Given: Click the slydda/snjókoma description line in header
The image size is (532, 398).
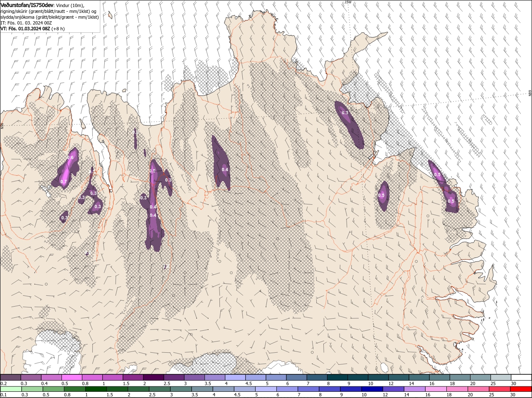Looking at the screenshot, I should point(49,17).
